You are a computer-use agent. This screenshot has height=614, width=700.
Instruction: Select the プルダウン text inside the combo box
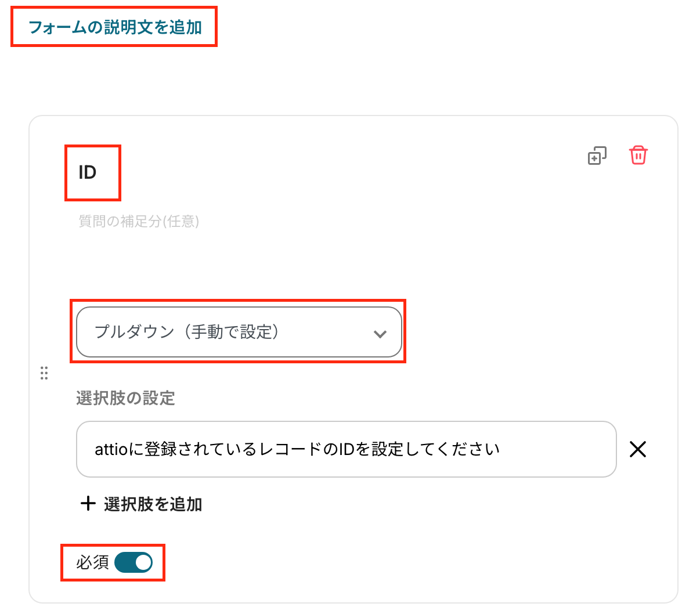coord(135,332)
